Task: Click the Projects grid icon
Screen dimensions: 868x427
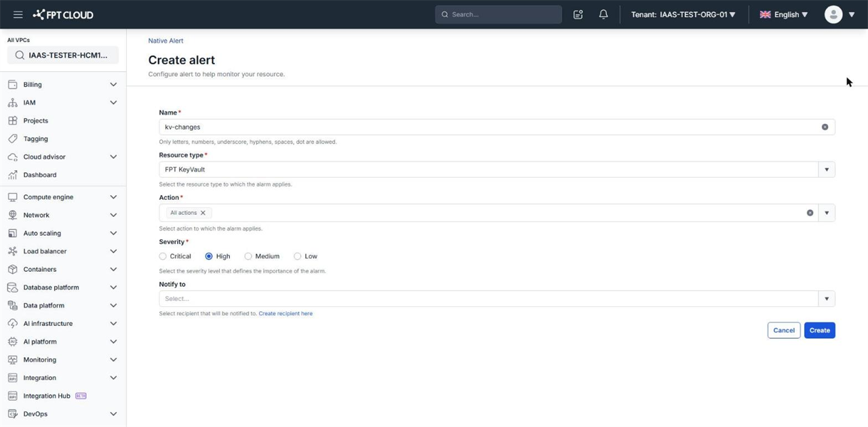Action: pyautogui.click(x=12, y=121)
